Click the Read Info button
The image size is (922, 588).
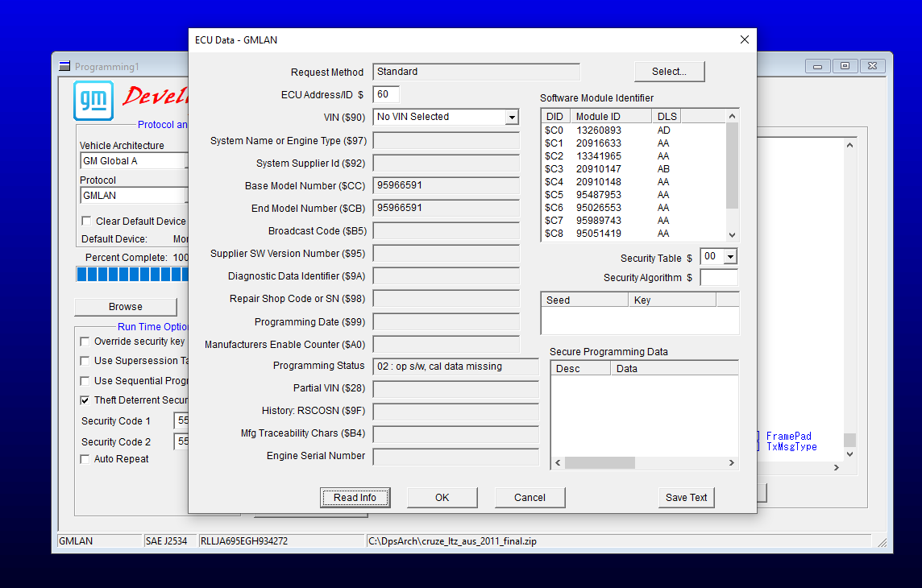tap(355, 498)
